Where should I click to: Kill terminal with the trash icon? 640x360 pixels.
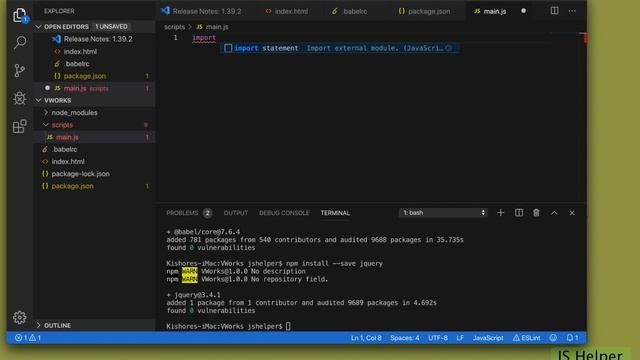tap(536, 213)
